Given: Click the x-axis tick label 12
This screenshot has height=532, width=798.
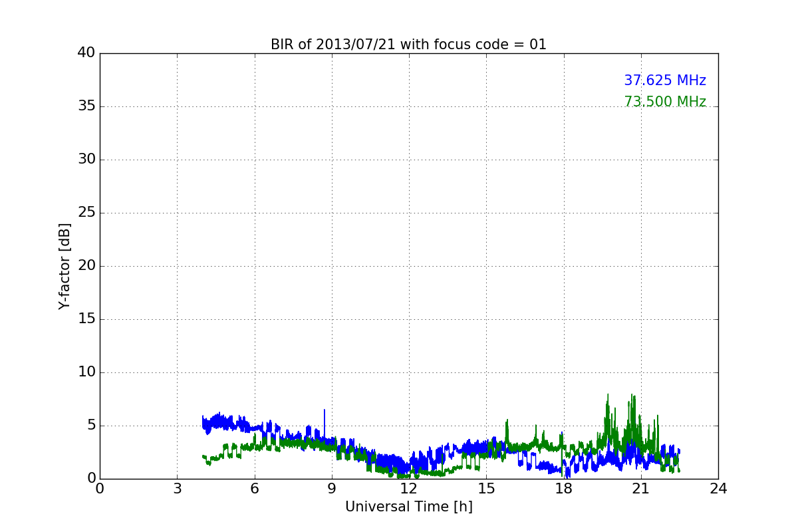Looking at the screenshot, I should 408,488.
